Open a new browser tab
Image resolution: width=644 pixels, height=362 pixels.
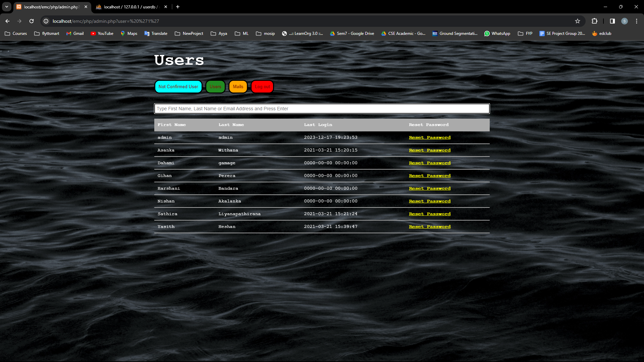[178, 7]
